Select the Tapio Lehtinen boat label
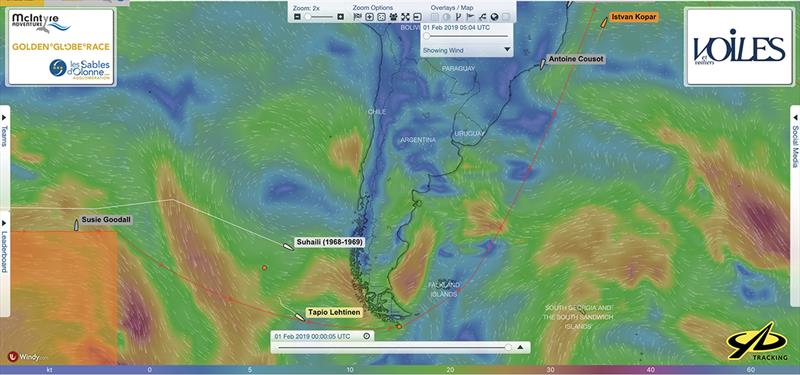800x375 pixels. 334,312
